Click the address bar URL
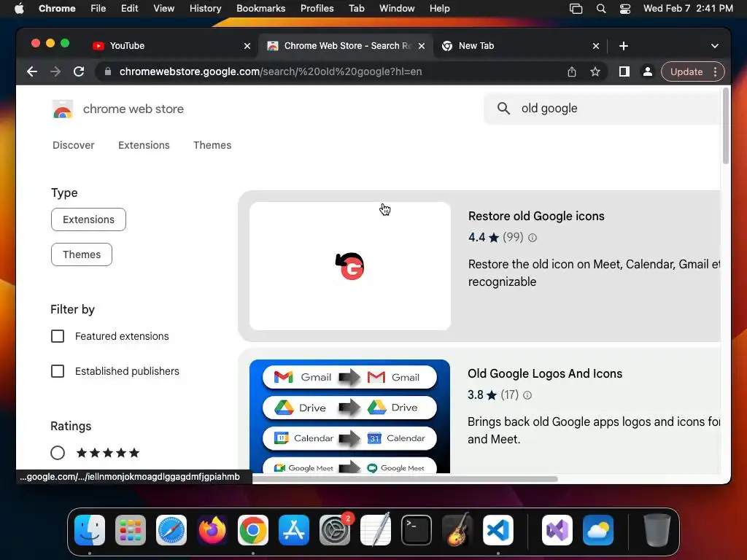Image resolution: width=747 pixels, height=560 pixels. 271,71
